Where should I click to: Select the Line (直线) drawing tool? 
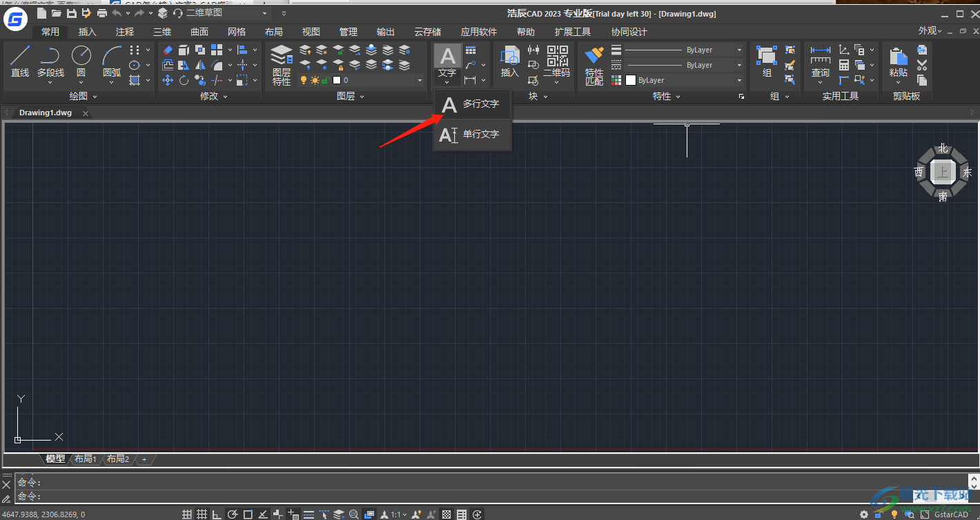click(20, 61)
